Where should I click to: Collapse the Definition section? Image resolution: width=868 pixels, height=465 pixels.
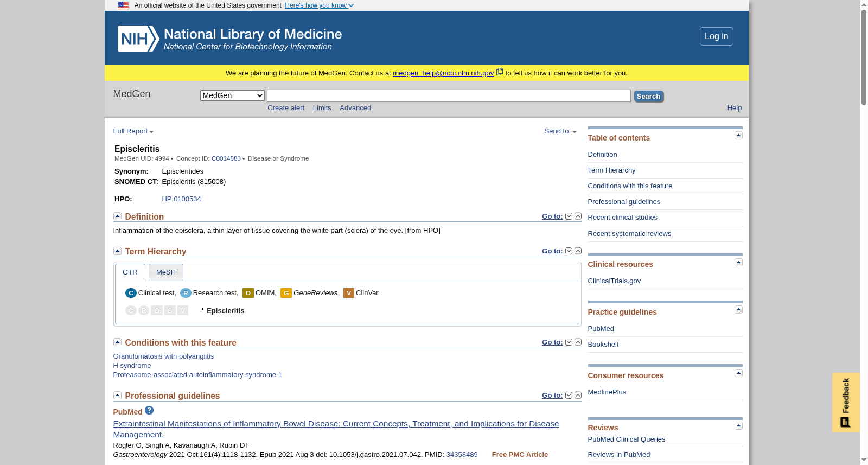pyautogui.click(x=117, y=216)
